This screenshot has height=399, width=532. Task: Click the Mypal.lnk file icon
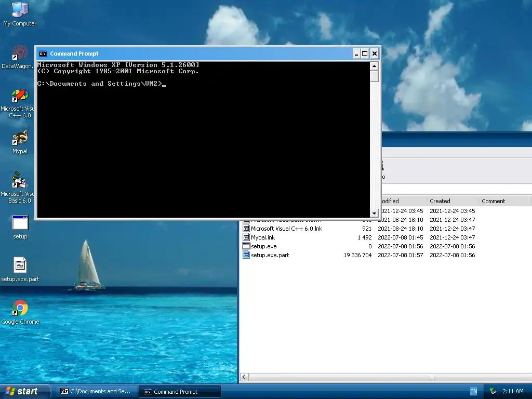pyautogui.click(x=246, y=237)
